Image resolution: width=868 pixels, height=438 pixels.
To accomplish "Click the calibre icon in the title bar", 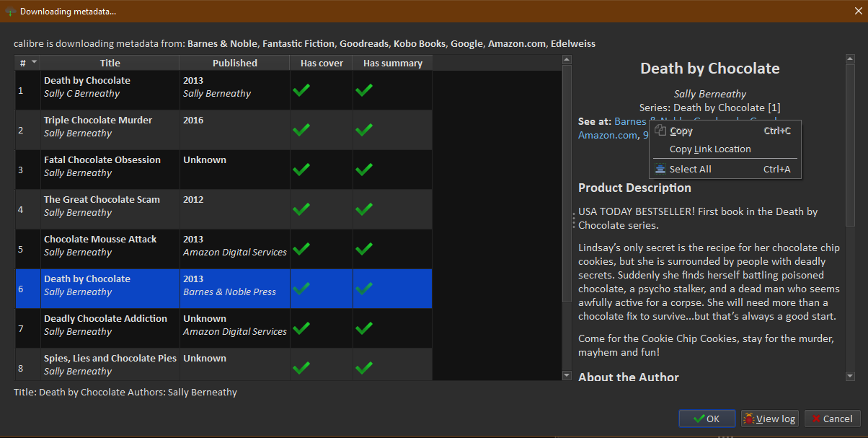I will [x=10, y=12].
